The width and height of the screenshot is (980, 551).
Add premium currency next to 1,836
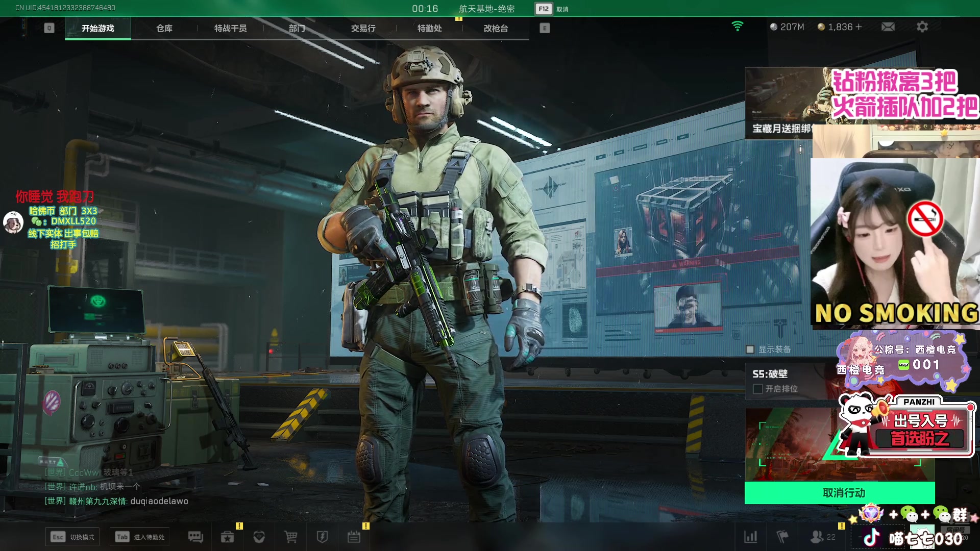(x=859, y=27)
